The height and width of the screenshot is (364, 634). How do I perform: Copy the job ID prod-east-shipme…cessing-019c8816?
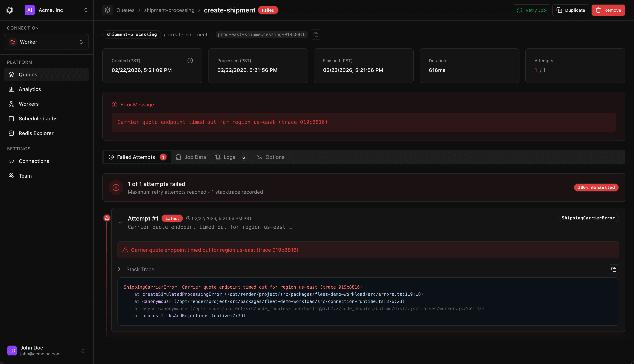[316, 34]
